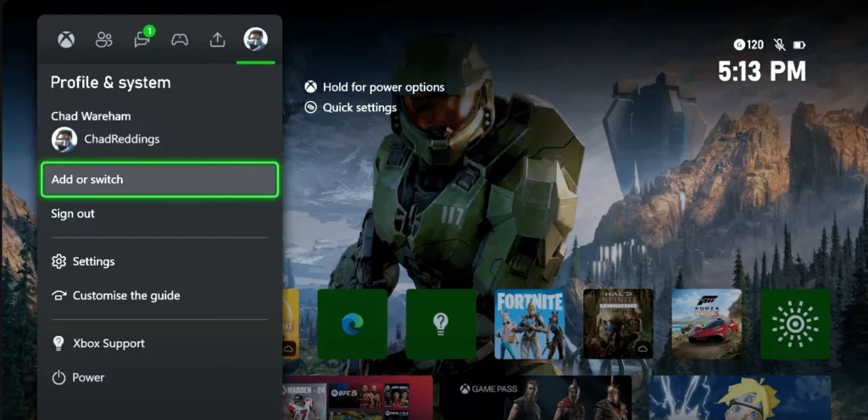The height and width of the screenshot is (420, 868).
Task: Click the green notification badge showing 1
Action: coord(149,31)
